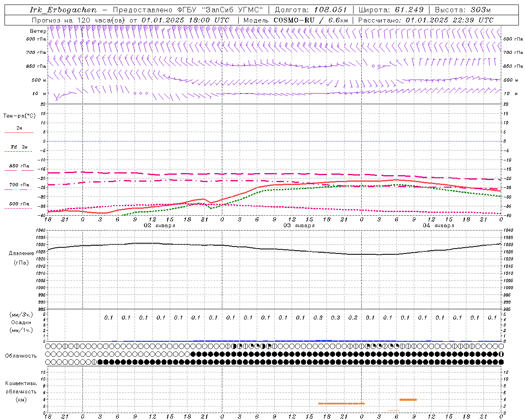This screenshot has height=420, width=525.
Task: Select the 03 января date label
Action: click(299, 226)
